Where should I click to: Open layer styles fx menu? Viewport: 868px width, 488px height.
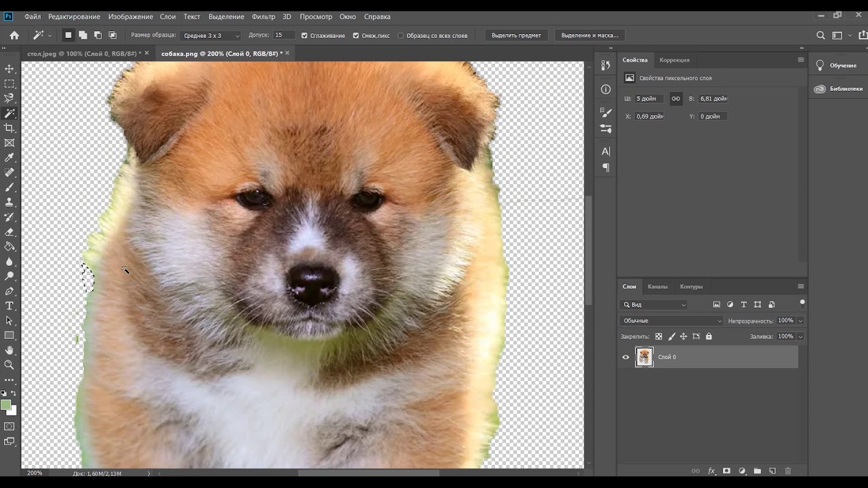(x=711, y=471)
